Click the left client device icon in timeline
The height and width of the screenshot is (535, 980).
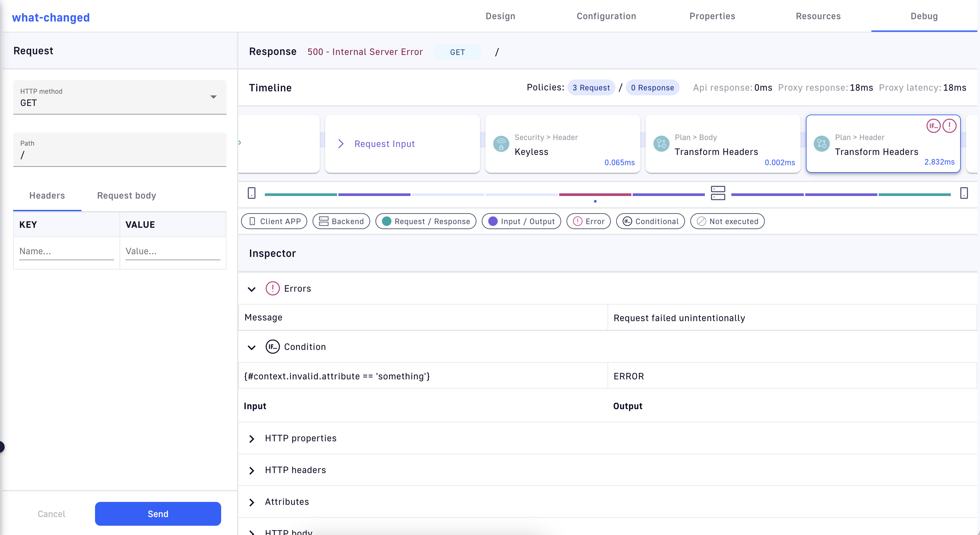coord(252,193)
